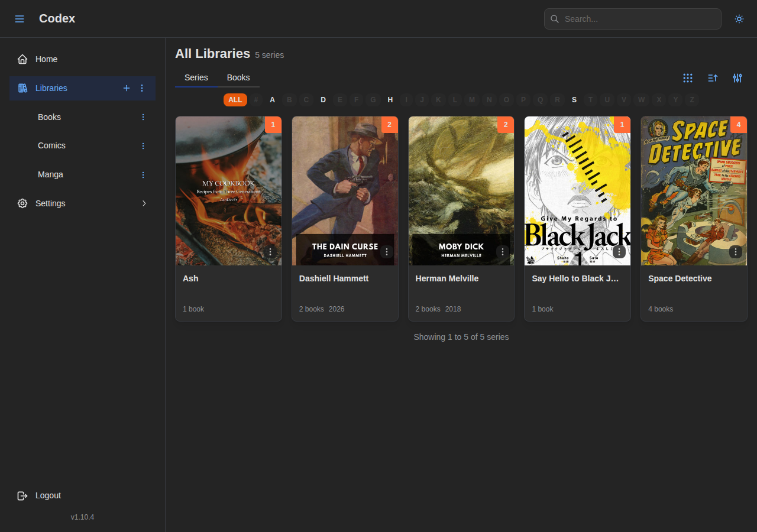Open the Libraries overflow menu
This screenshot has width=757, height=532.
(141, 88)
